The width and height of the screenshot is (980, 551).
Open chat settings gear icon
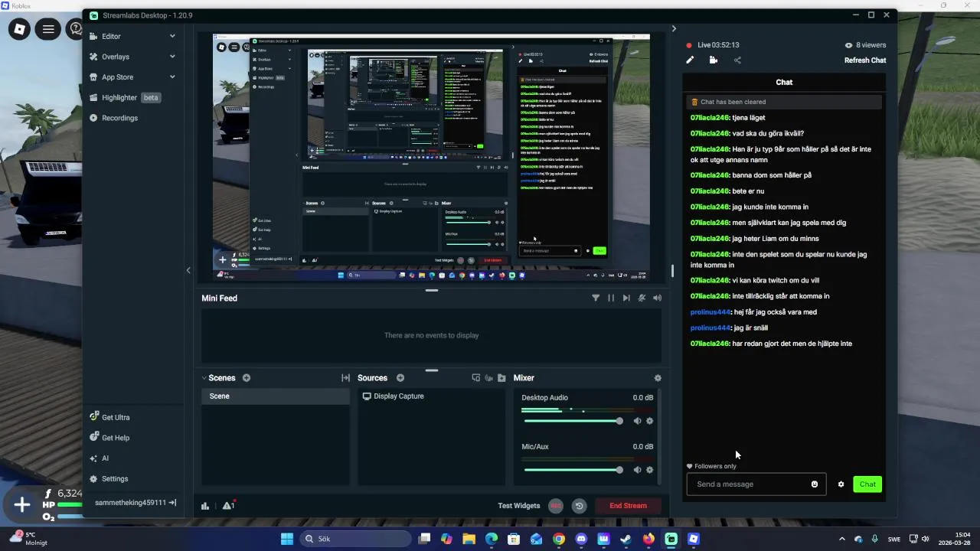(841, 484)
